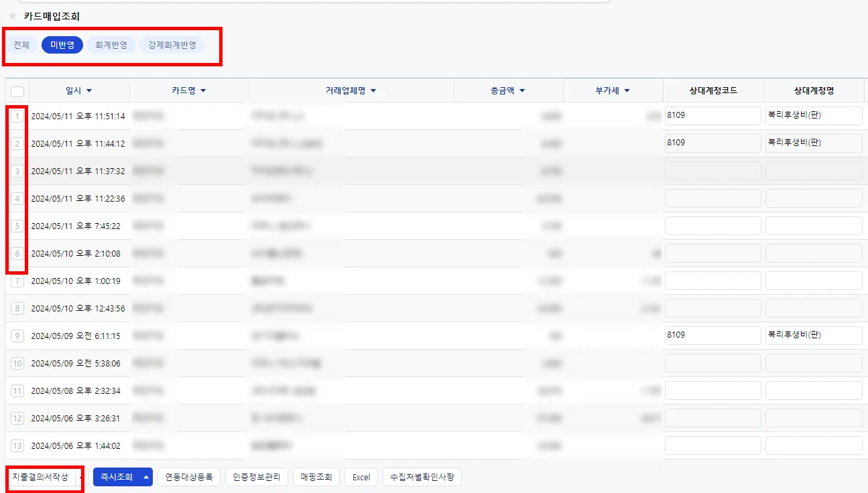Check row 1 checkbox
Viewport: 868px width, 493px height.
pyautogui.click(x=17, y=116)
